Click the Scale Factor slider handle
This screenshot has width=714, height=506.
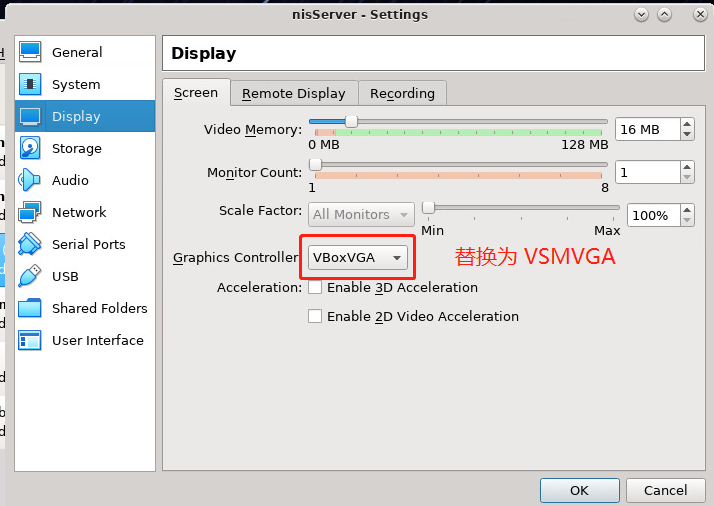click(x=428, y=207)
